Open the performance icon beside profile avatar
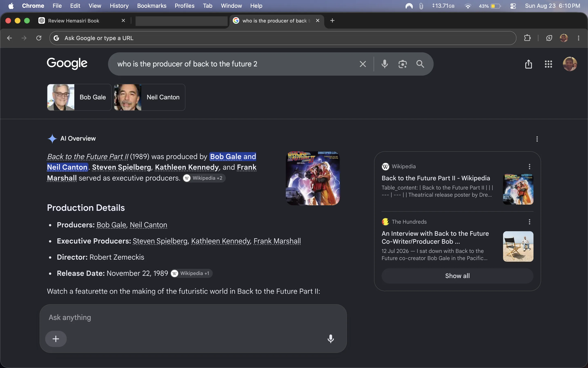The image size is (588, 368). [x=549, y=38]
